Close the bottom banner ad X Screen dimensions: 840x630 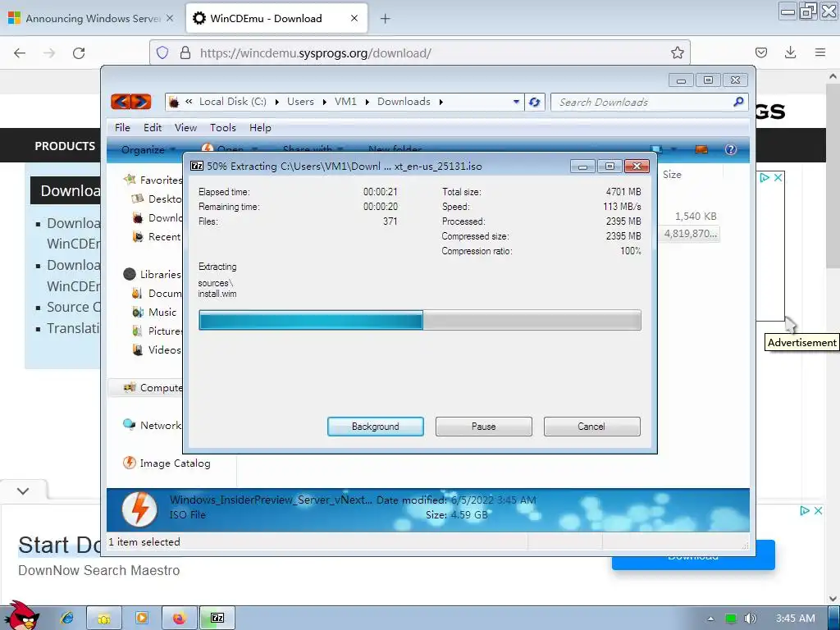818,510
